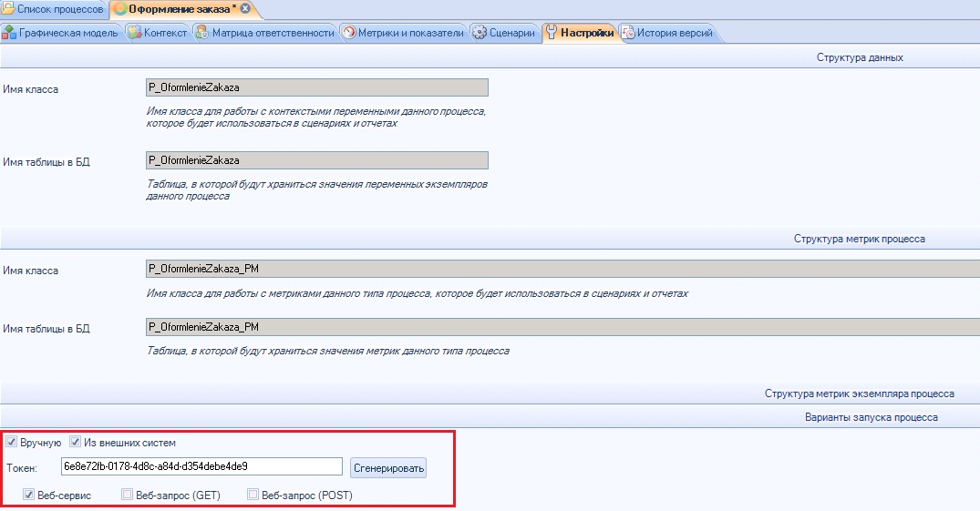
Task: Click the Список процессов folder icon
Action: click(9, 9)
